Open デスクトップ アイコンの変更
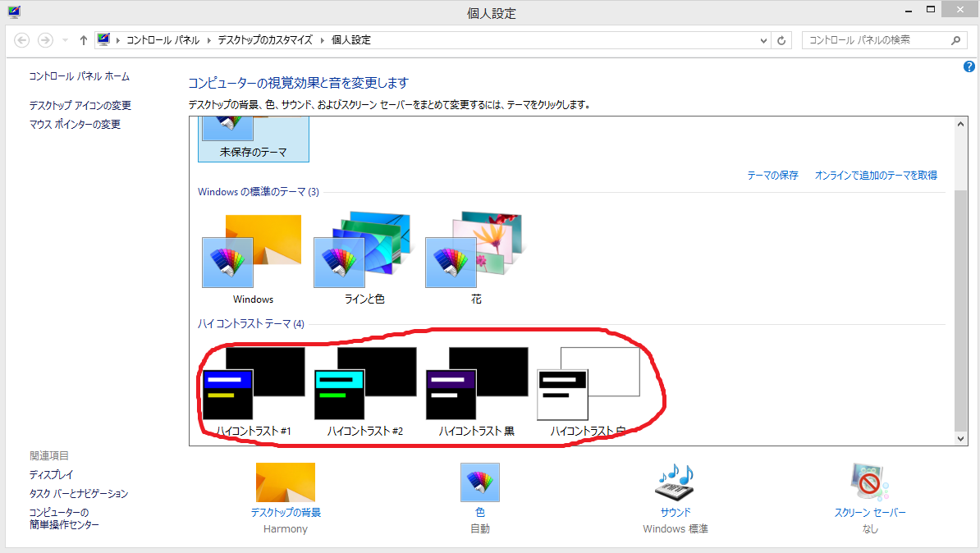 click(80, 106)
